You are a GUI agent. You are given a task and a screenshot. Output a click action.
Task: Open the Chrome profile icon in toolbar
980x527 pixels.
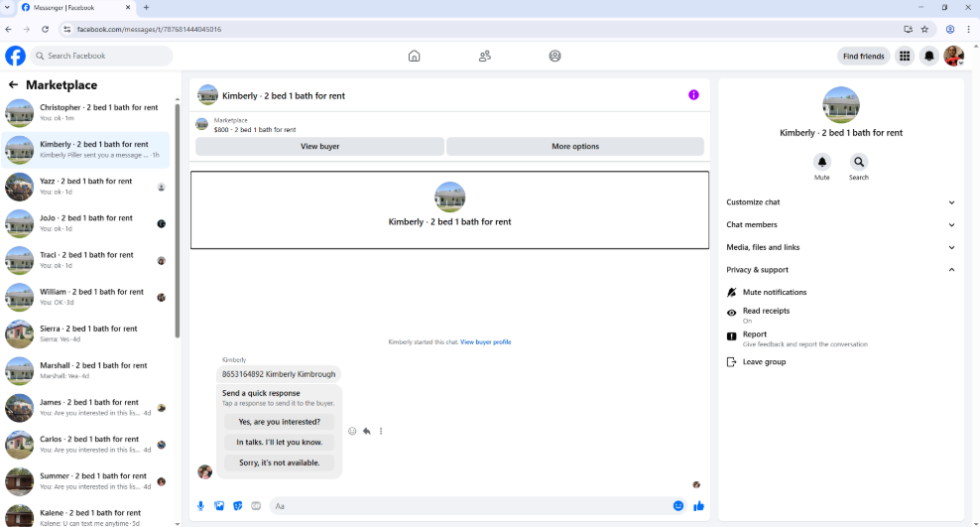point(950,29)
